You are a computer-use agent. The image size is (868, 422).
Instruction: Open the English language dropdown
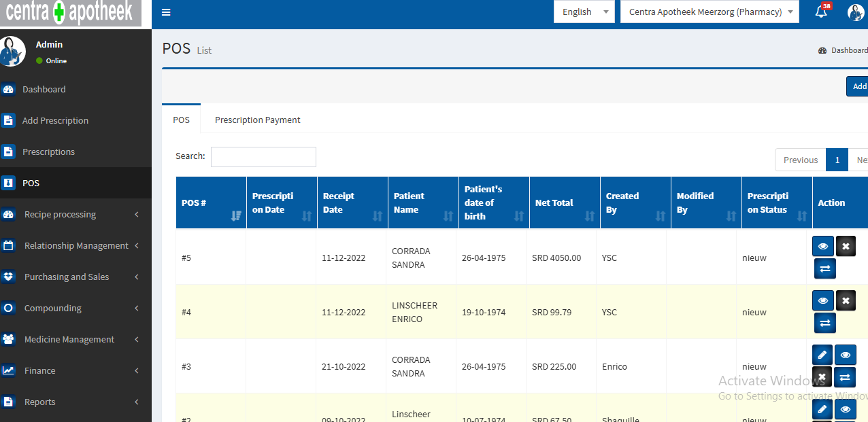click(584, 12)
